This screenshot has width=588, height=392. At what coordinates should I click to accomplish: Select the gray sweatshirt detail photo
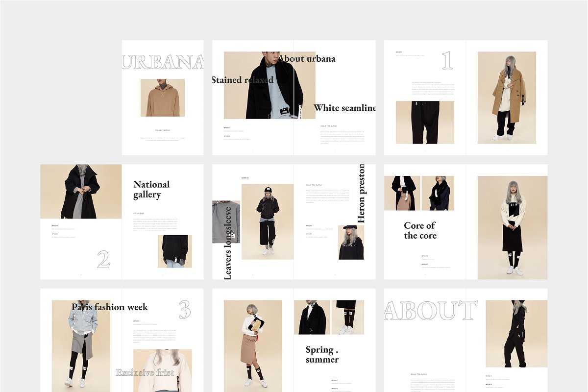click(x=226, y=221)
